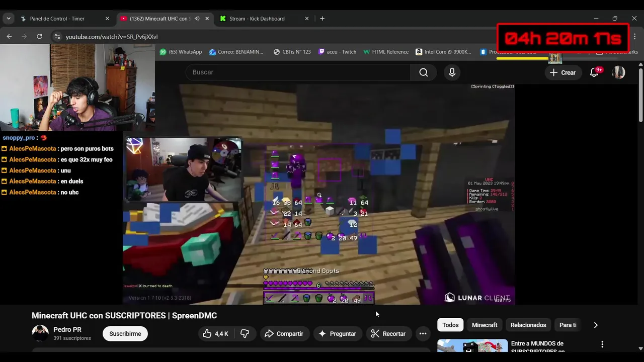The width and height of the screenshot is (644, 362).
Task: Open a new browser tab
Action: coord(322,19)
